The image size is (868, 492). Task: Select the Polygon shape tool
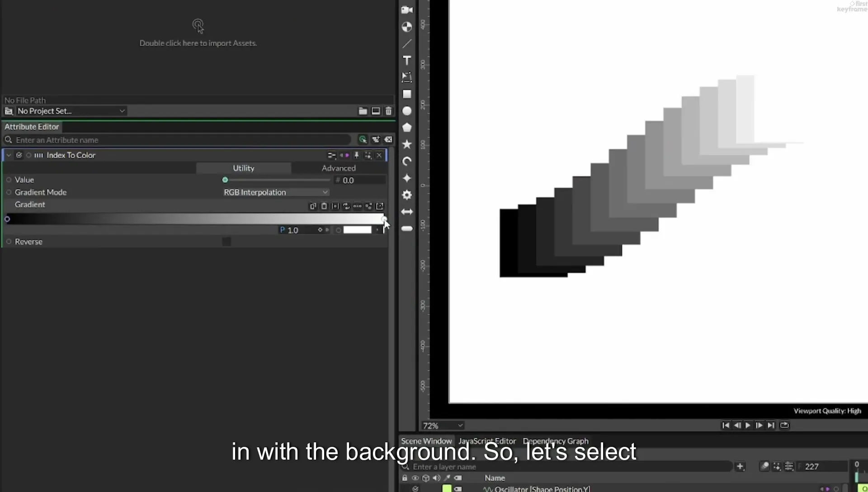(407, 128)
